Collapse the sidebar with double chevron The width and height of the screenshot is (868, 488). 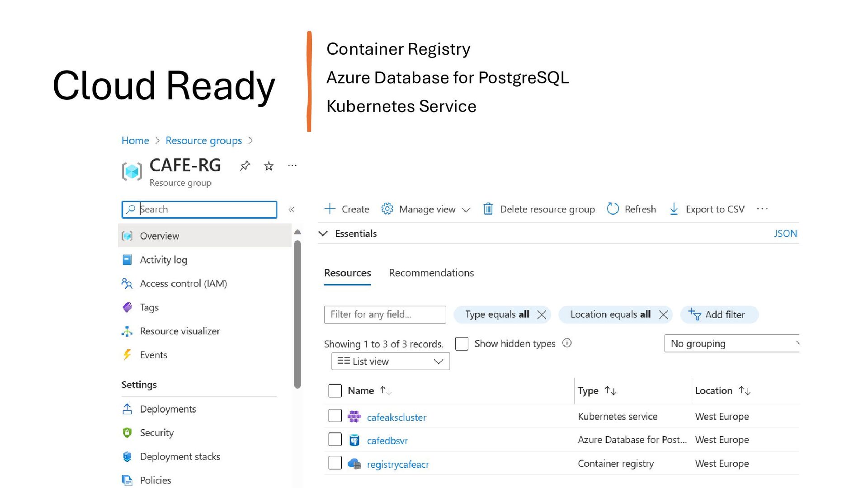(292, 209)
